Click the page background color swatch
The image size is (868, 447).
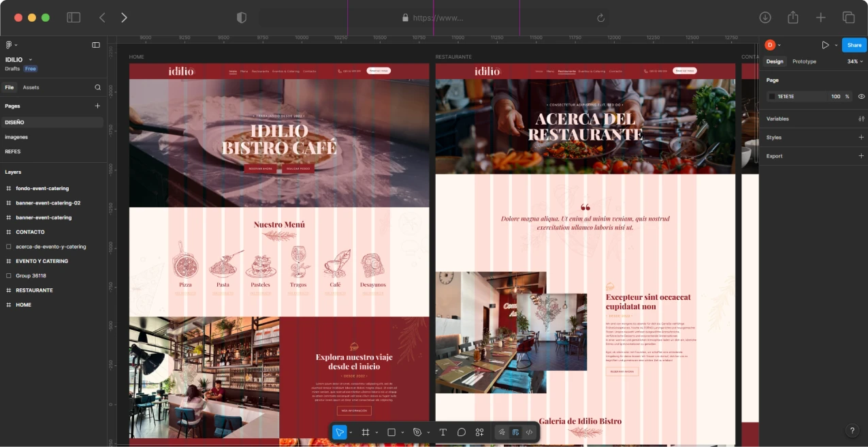[772, 96]
